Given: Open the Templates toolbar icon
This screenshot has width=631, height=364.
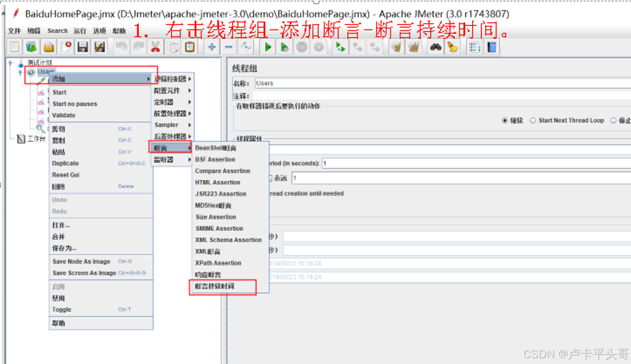Looking at the screenshot, I should (x=31, y=47).
